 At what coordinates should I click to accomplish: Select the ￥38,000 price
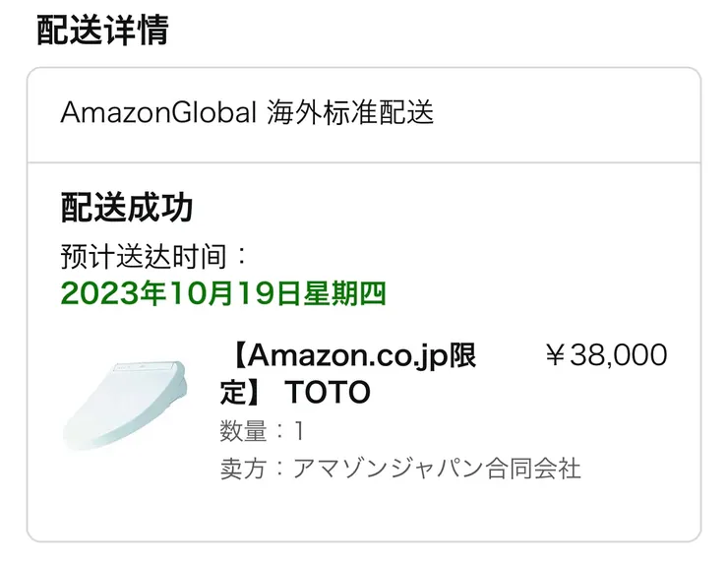point(605,355)
